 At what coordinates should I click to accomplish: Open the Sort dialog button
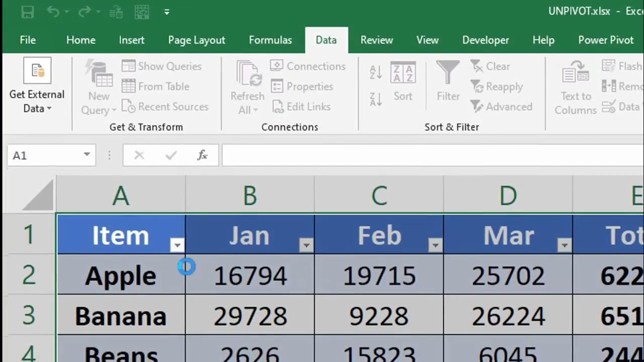click(403, 82)
